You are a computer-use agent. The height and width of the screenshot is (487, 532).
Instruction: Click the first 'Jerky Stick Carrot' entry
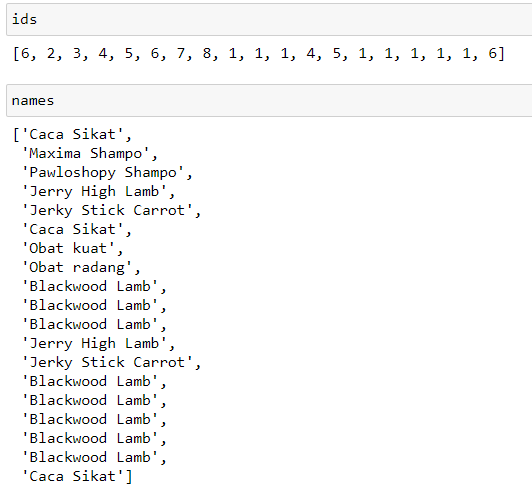(111, 210)
